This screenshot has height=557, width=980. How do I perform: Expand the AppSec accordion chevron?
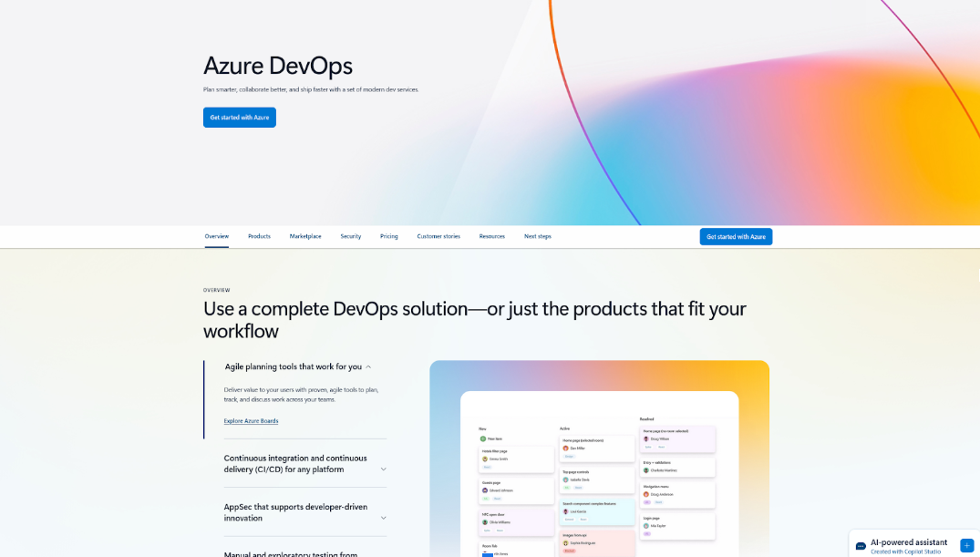(x=383, y=518)
